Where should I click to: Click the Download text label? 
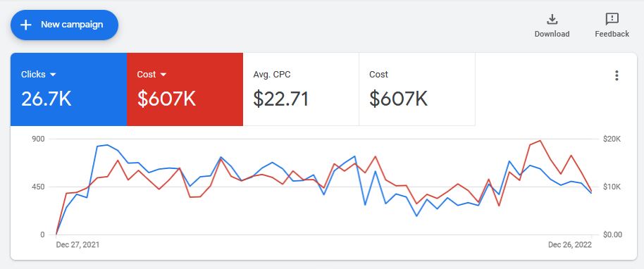point(552,34)
